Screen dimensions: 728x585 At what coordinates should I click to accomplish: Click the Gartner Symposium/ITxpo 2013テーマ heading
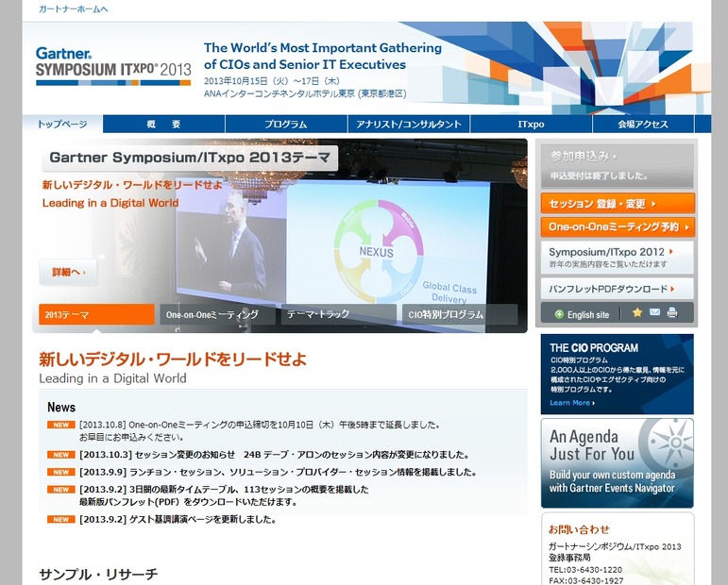[x=190, y=158]
